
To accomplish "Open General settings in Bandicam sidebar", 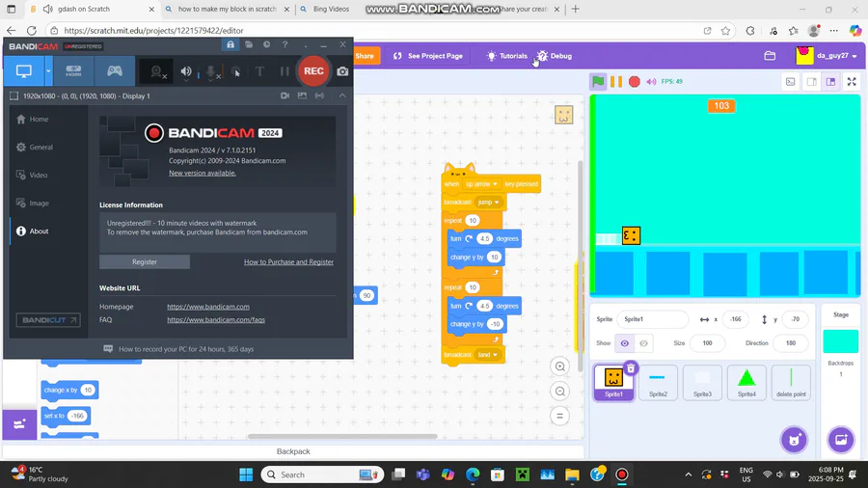I will point(35,148).
